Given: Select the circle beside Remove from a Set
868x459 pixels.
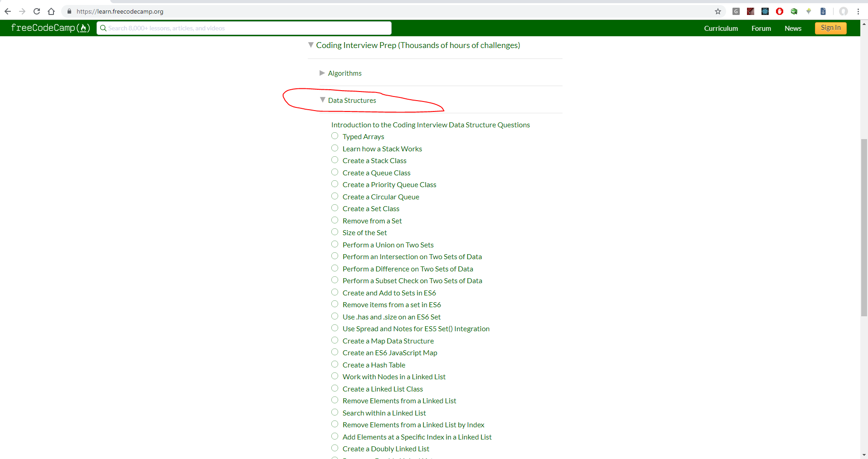Looking at the screenshot, I should coord(335,220).
